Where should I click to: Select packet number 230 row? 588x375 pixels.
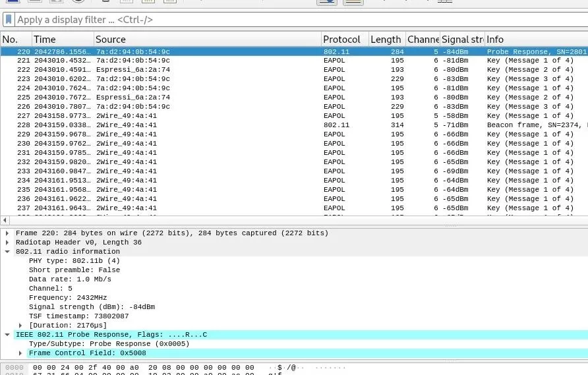[294, 143]
